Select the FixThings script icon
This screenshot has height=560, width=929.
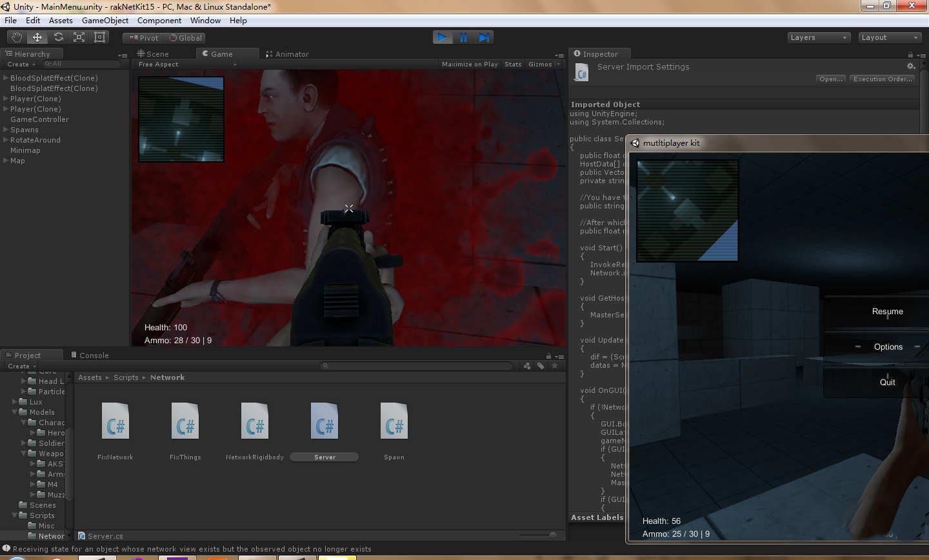(185, 421)
